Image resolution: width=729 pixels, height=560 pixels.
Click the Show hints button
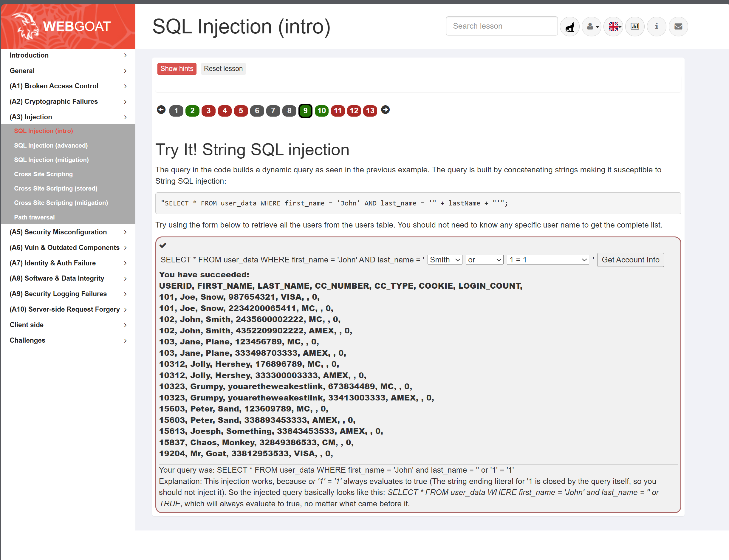click(177, 69)
